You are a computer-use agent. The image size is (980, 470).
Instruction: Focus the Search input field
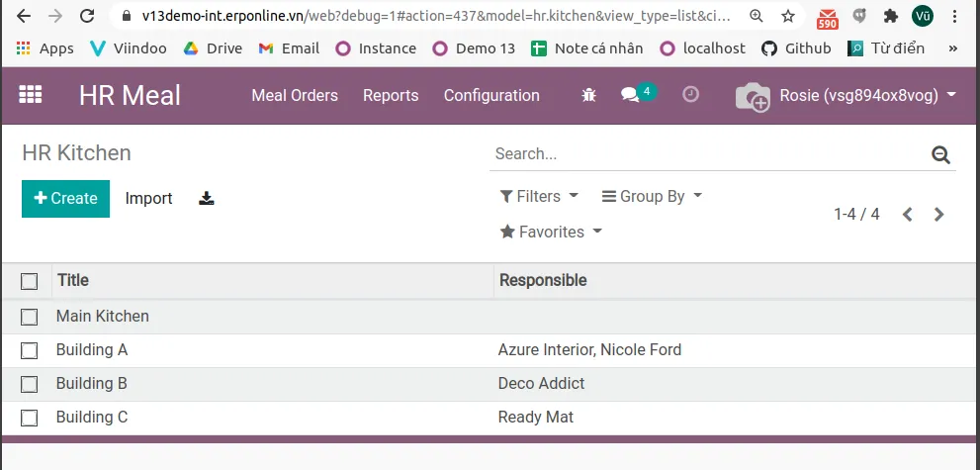pyautogui.click(x=709, y=153)
